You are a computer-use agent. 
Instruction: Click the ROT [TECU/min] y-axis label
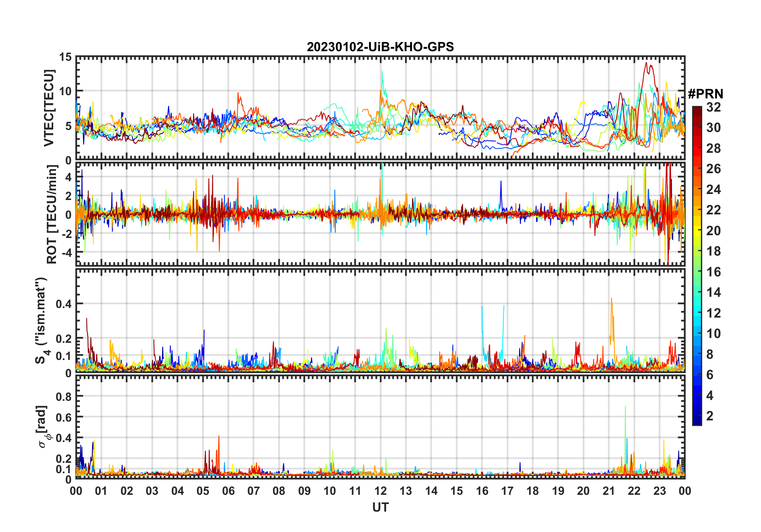click(52, 214)
